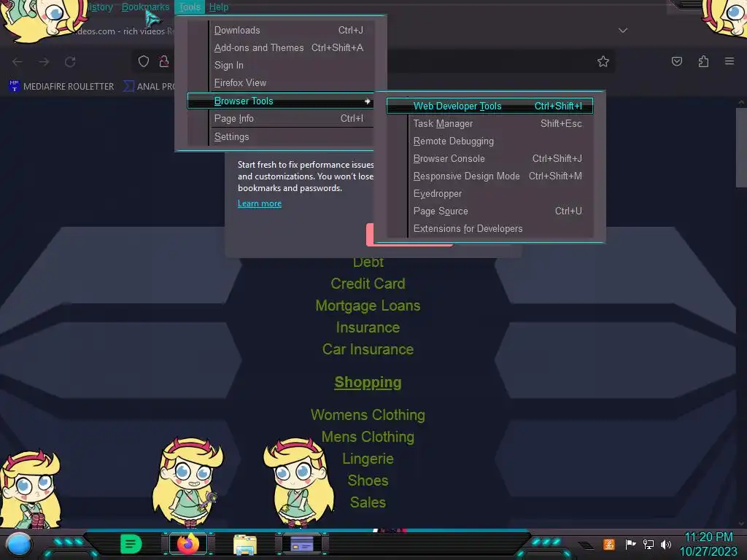Open MEDIAFIRE ROULETTER bookmark
Viewport: 747px width, 560px height.
[x=62, y=86]
